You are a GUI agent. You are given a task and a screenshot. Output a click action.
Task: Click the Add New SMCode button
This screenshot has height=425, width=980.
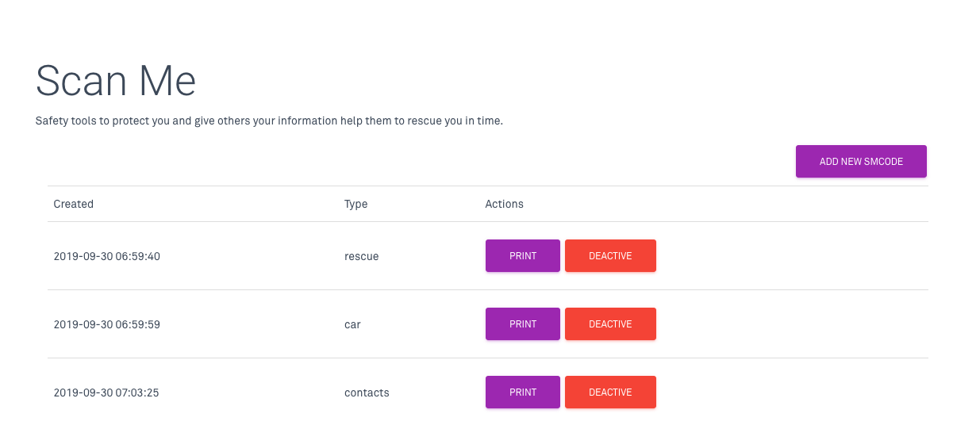pyautogui.click(x=861, y=162)
